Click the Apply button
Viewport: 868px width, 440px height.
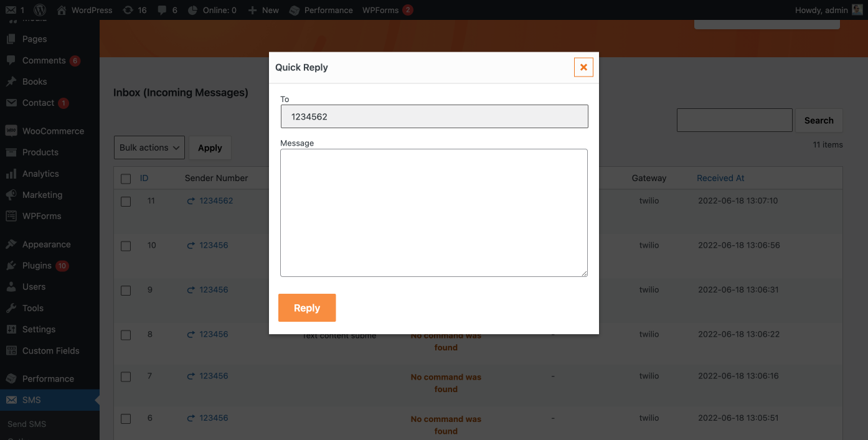[210, 147]
